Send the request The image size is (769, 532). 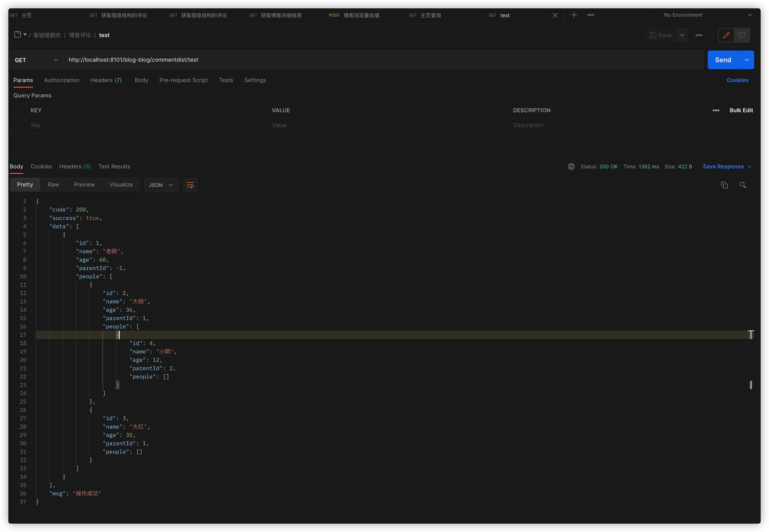point(723,60)
